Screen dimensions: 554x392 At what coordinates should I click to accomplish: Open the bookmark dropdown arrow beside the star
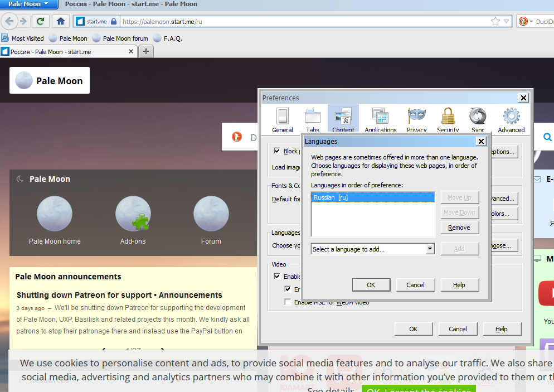[506, 22]
